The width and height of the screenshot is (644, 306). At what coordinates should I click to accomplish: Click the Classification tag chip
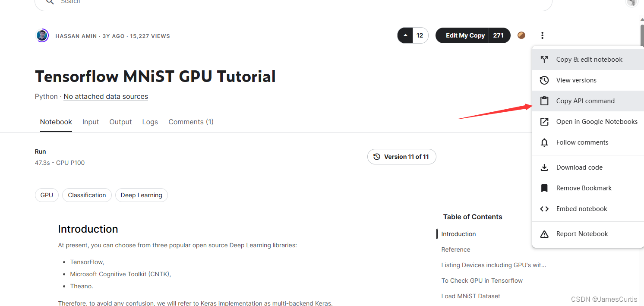[x=87, y=195]
